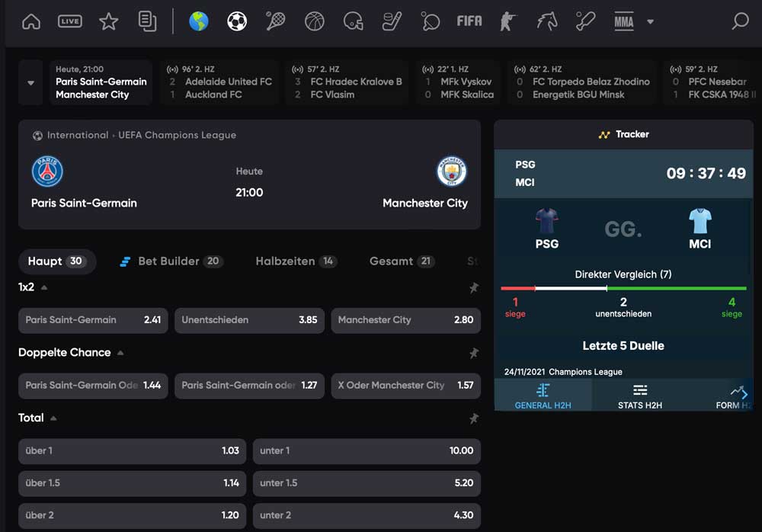Open the match ticker dropdown arrow
Viewport: 762px width, 532px height.
[30, 82]
